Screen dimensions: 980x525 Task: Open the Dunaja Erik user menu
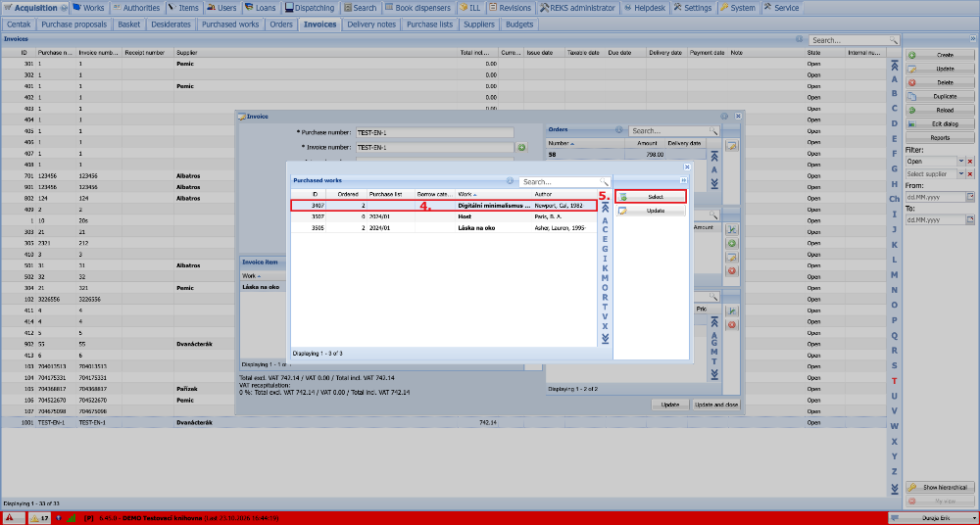[x=933, y=518]
